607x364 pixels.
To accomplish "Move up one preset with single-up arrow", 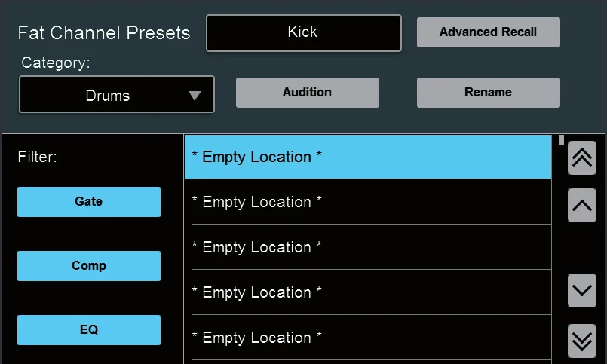I will click(x=582, y=206).
